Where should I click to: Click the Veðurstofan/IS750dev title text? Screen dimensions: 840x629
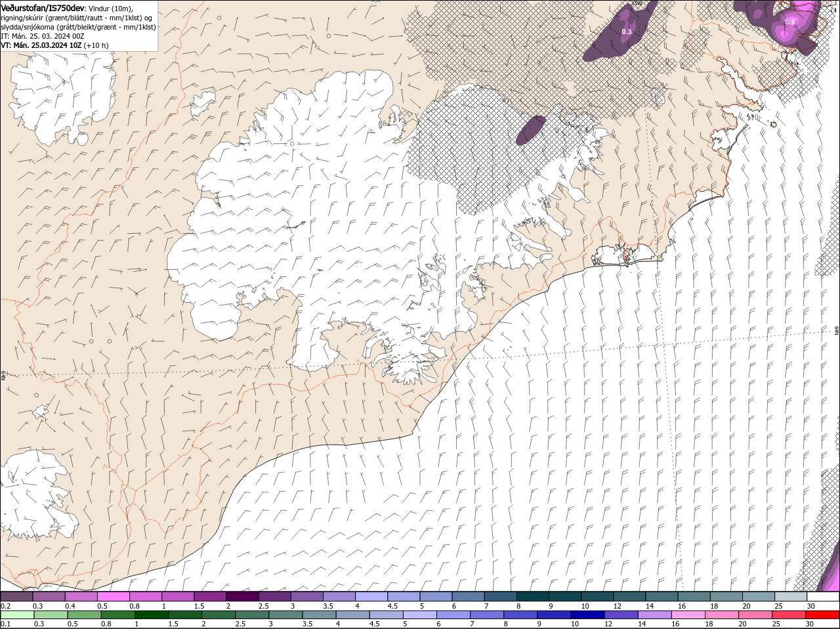coord(43,7)
